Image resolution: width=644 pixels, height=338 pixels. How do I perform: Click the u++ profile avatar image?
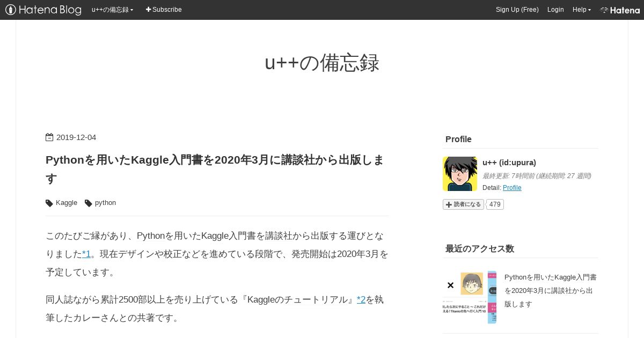click(x=460, y=174)
